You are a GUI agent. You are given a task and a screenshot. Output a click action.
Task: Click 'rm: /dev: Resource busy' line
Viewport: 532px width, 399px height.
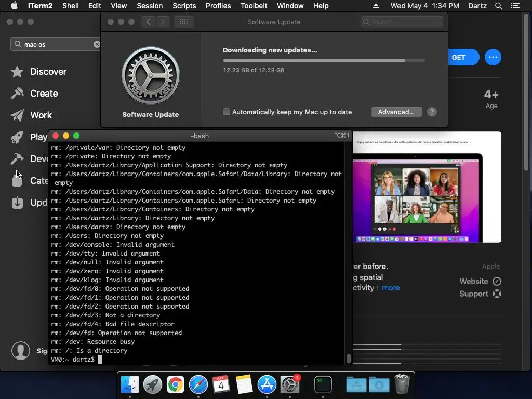(x=92, y=342)
